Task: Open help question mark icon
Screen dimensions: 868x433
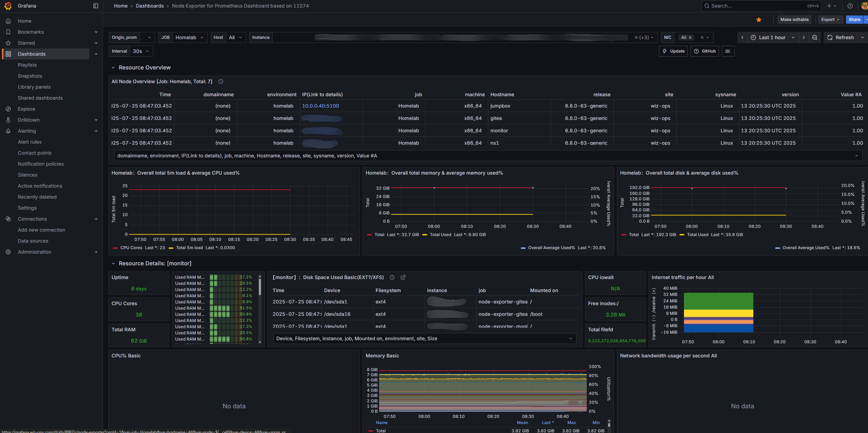Action: coord(850,6)
